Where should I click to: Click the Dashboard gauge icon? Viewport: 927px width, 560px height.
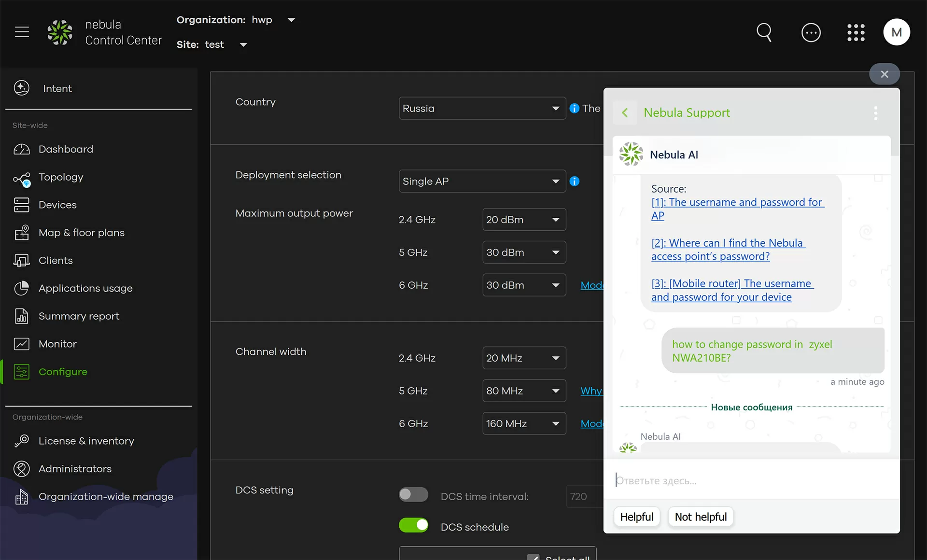pyautogui.click(x=22, y=149)
